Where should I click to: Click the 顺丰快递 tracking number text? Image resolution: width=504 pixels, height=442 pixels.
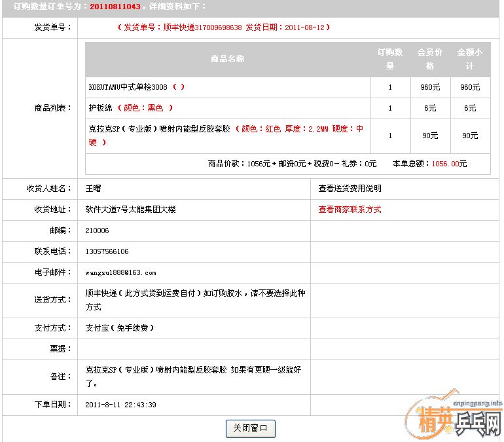tap(202, 28)
